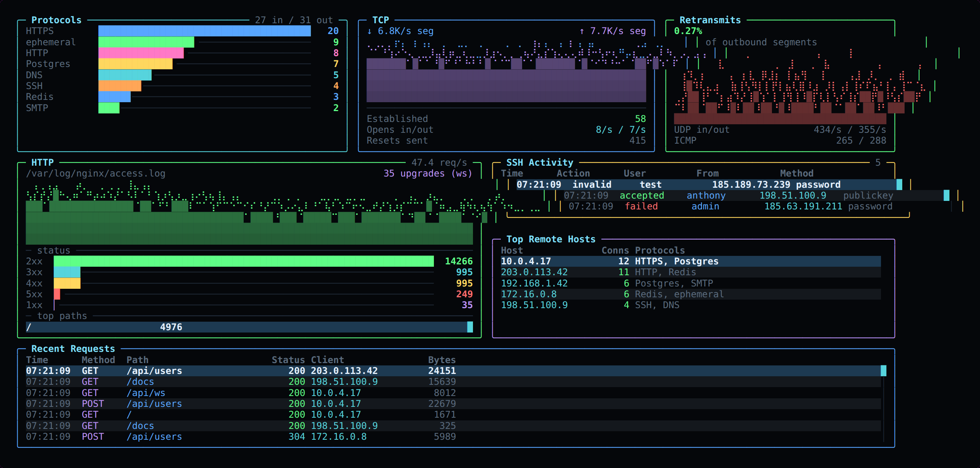Screen dimensions: 980x468
Task: Select the SSH protocol row in Protocols
Action: point(182,86)
